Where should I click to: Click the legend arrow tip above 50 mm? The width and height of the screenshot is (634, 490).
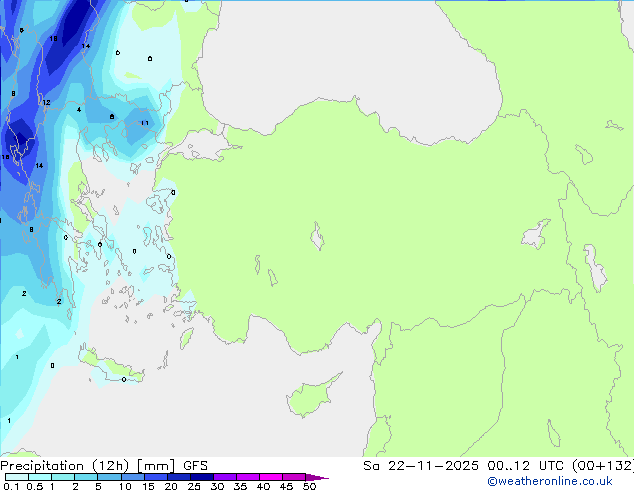[317, 477]
